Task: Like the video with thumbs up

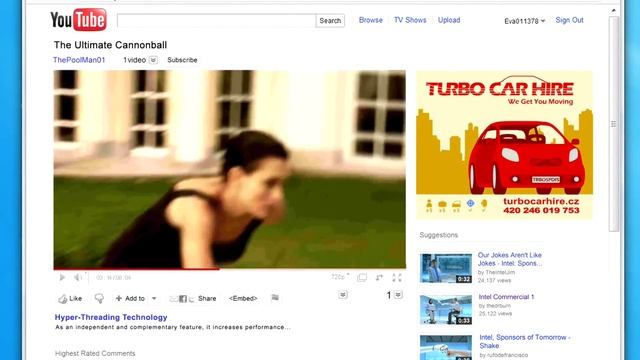Action: click(70, 299)
